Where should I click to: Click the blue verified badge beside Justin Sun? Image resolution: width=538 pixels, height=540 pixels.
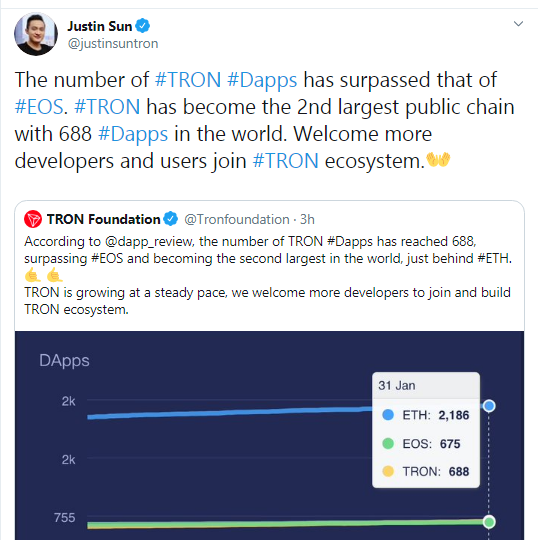[143, 26]
